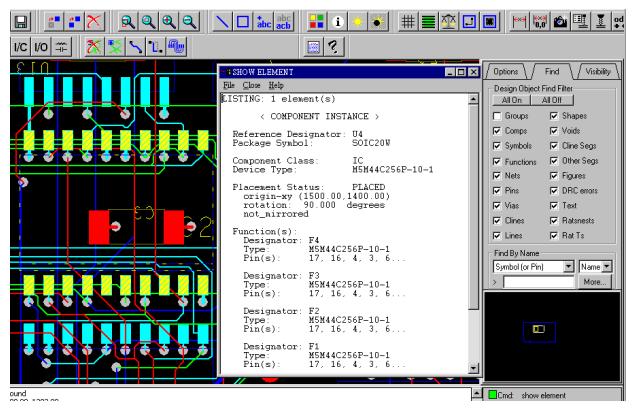Select the edit text abc/acb tool
The height and width of the screenshot is (412, 638).
click(x=284, y=22)
